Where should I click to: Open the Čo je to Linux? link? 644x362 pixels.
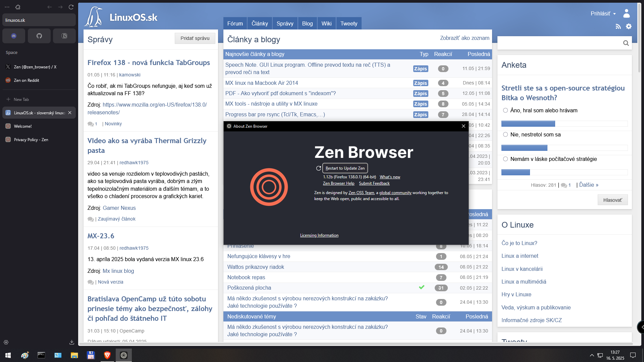pos(519,243)
